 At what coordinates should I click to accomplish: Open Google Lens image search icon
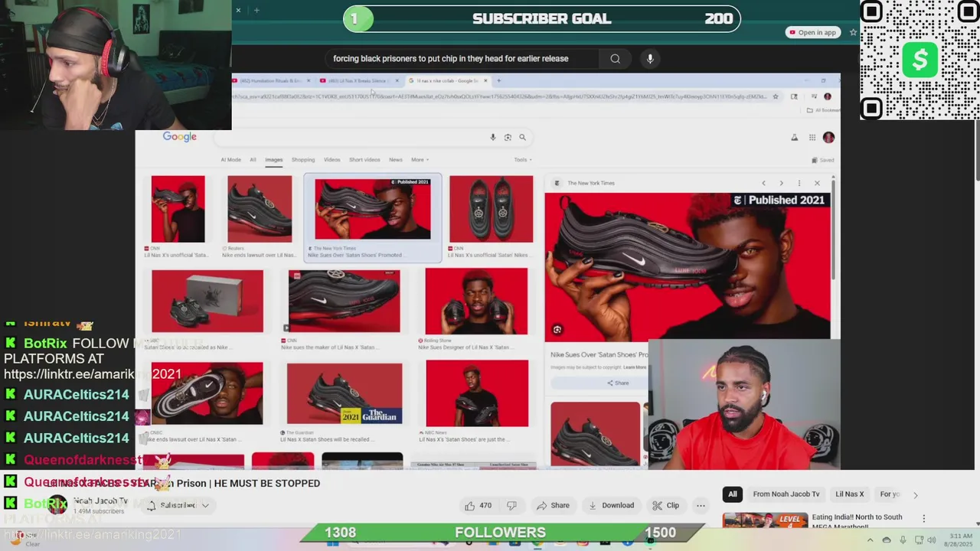(x=508, y=138)
